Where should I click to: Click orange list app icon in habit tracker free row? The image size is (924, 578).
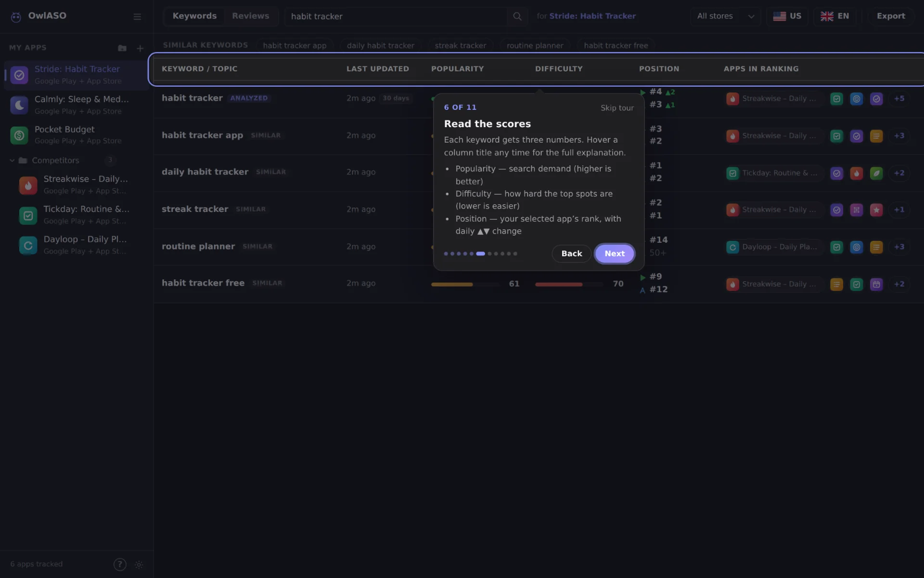pyautogui.click(x=836, y=284)
